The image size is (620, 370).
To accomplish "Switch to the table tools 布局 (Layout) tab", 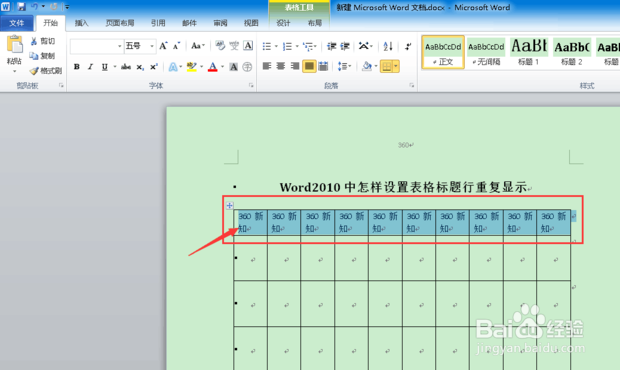I will (x=315, y=23).
